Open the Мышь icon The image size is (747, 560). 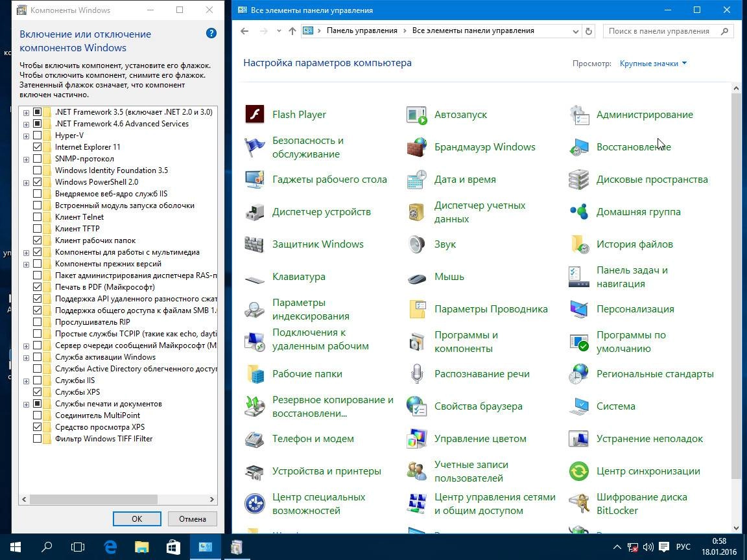tap(416, 279)
